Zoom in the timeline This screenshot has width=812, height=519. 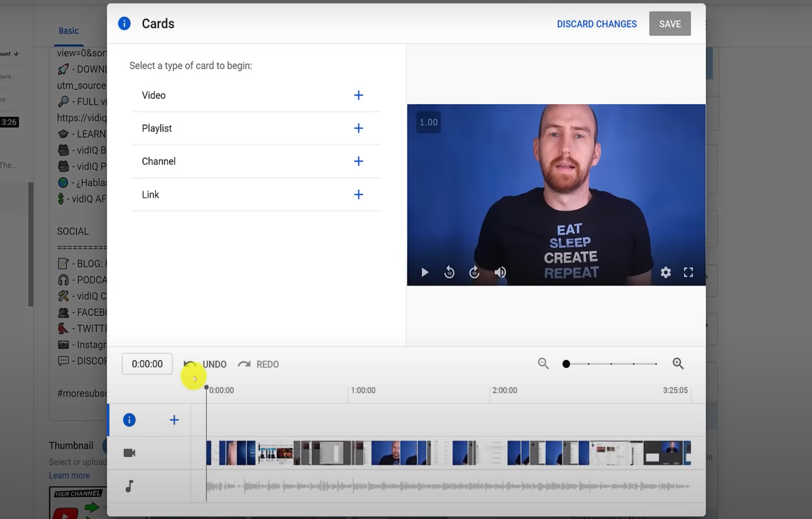(678, 364)
